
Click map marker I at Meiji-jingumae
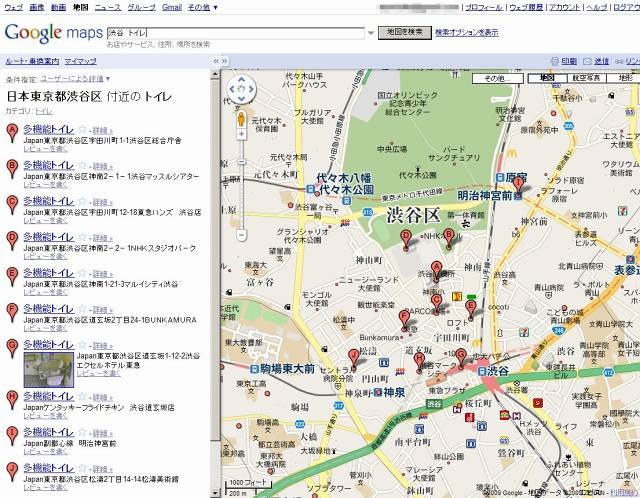click(518, 187)
